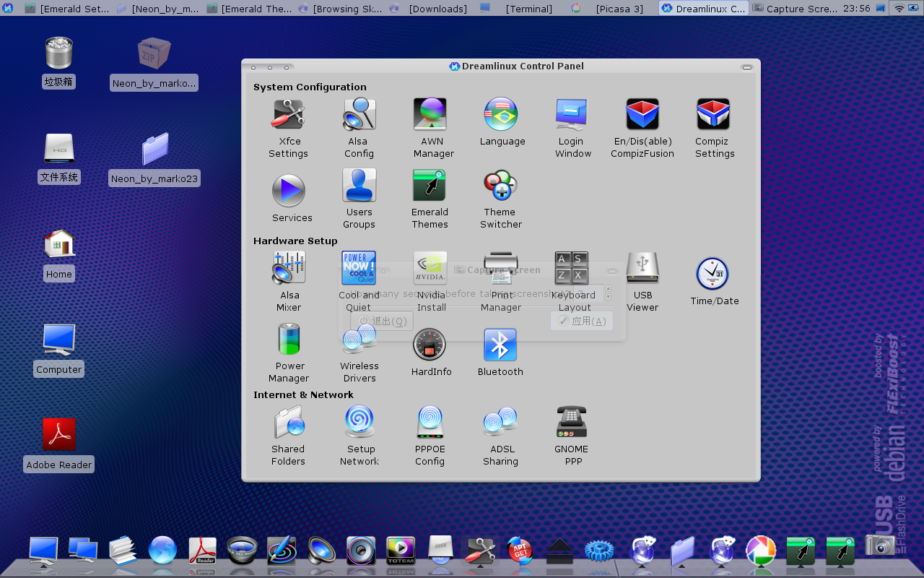Click 应用(A) button in Capture Screen dialog
The image size is (924, 578).
(582, 321)
